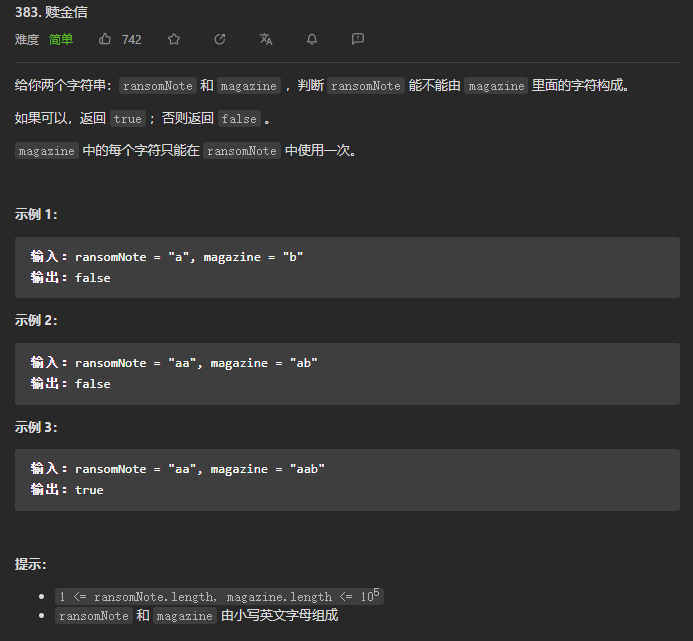Click the 难度 label
693x641 pixels.
coord(27,39)
